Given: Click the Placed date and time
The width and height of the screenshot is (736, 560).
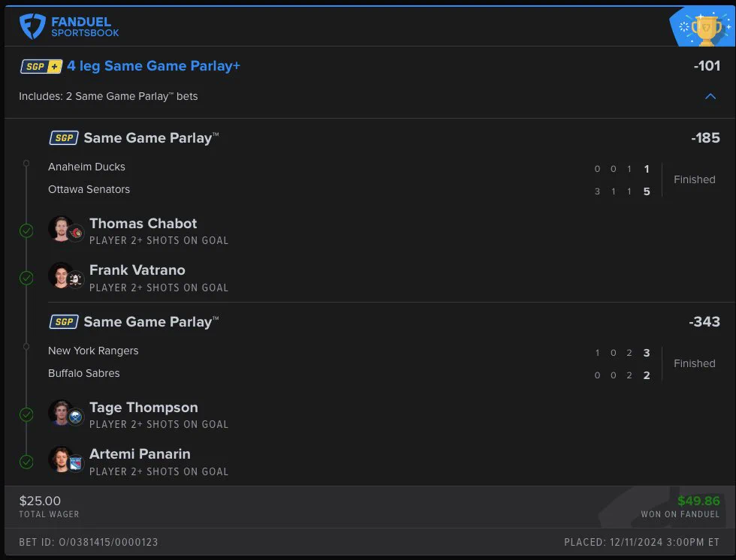Looking at the screenshot, I should (641, 542).
